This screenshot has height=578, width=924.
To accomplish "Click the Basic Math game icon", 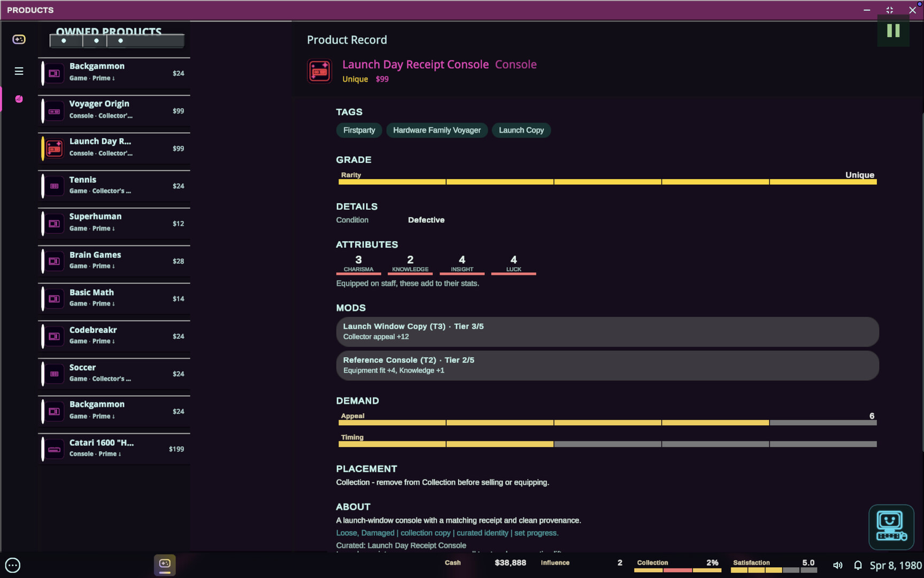I will (54, 299).
